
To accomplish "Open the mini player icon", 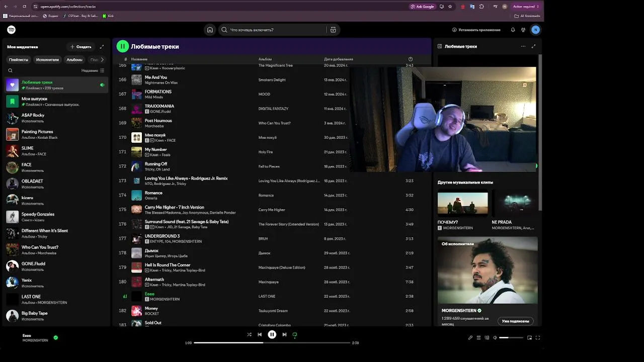I will click(529, 338).
